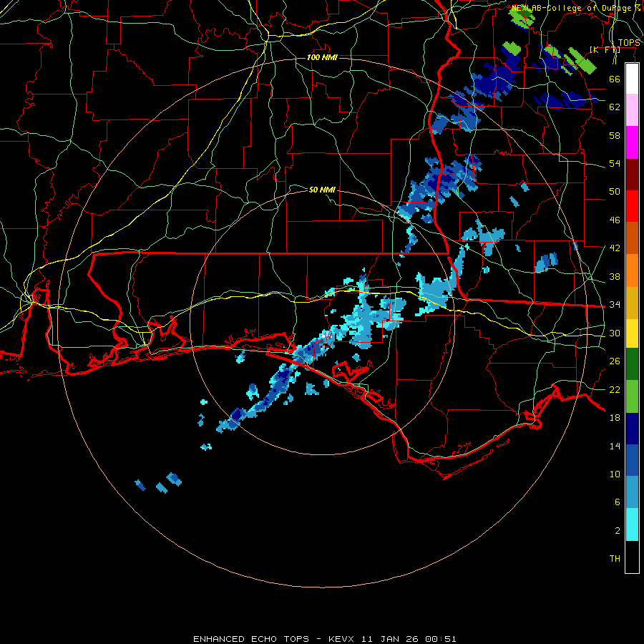
Task: Click the 'NEXLAB-College of DuPage' credit text
Action: tap(571, 8)
